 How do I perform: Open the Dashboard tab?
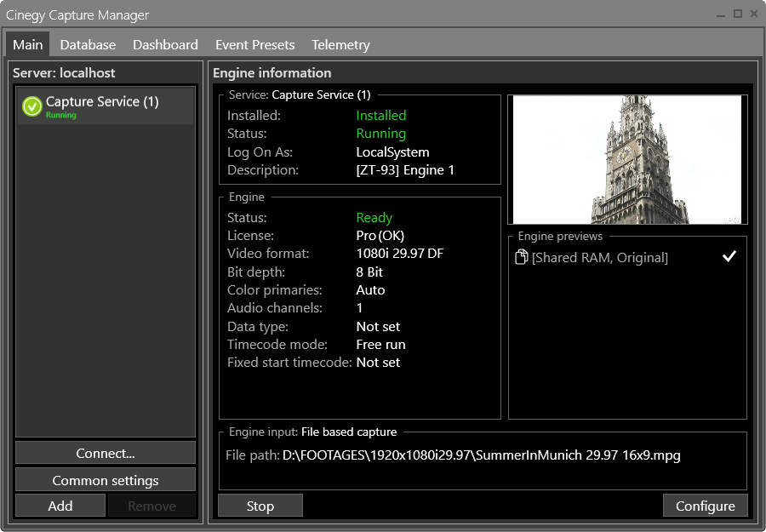coord(165,44)
